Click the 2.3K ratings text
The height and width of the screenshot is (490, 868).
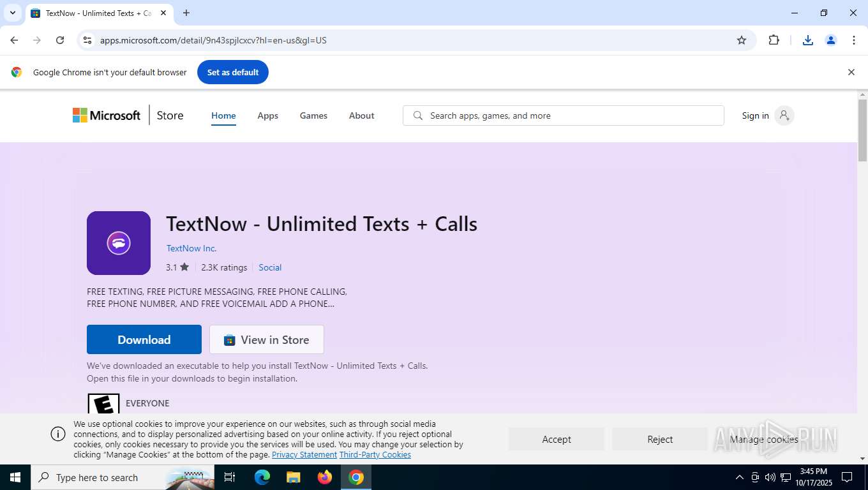coord(224,267)
